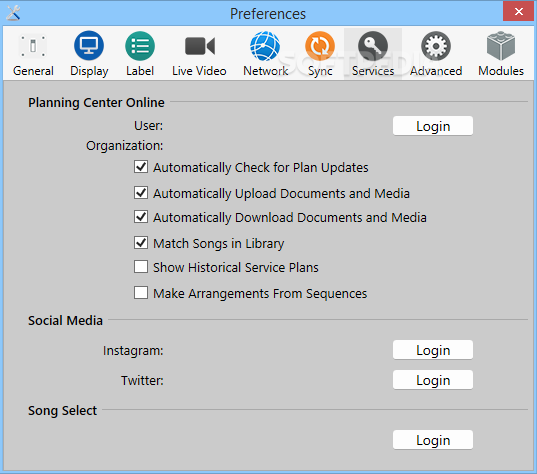Uncheck Automatically Upload Documents and Media
537x474 pixels.
pos(141,193)
